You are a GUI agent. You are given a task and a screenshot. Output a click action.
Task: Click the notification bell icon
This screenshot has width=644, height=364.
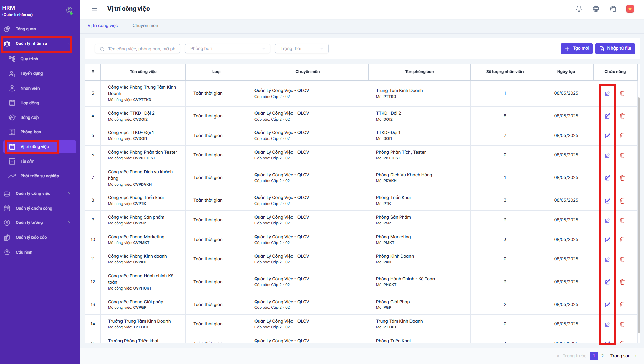click(579, 9)
